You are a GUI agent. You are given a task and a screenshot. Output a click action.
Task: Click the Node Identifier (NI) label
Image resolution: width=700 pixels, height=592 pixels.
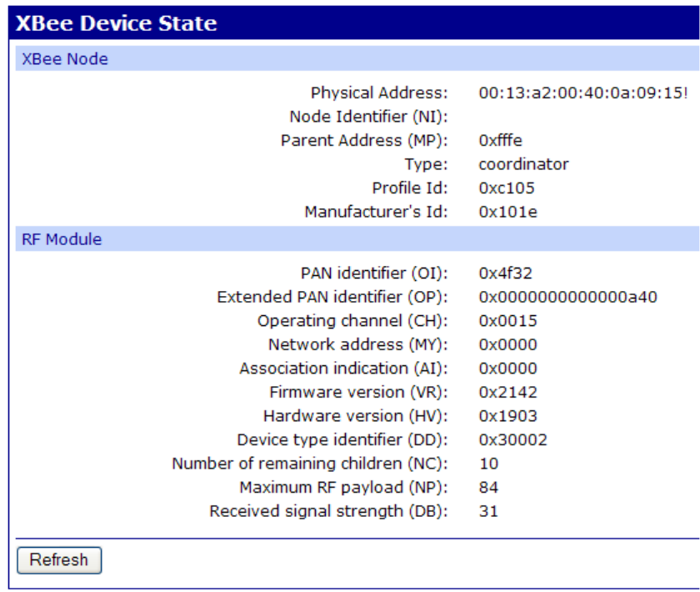point(368,117)
